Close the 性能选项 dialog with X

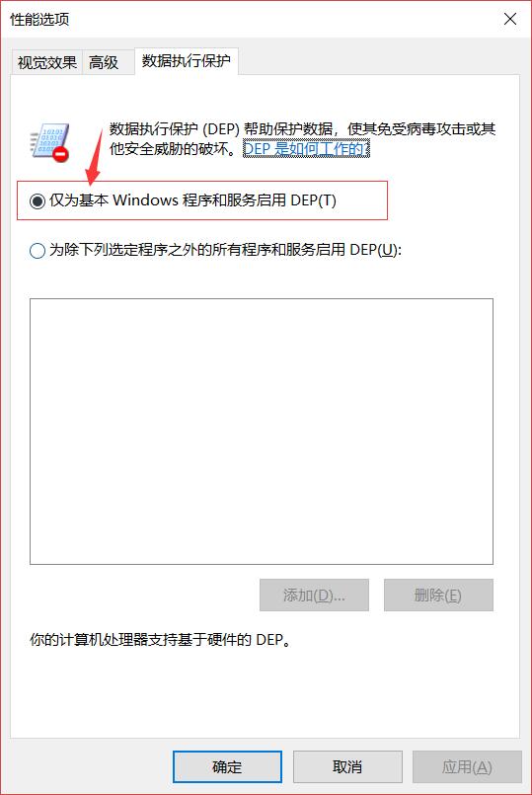[510, 20]
